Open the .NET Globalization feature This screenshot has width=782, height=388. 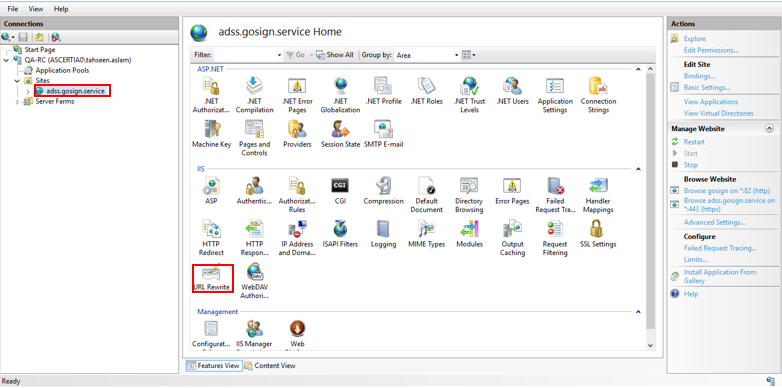pos(340,95)
